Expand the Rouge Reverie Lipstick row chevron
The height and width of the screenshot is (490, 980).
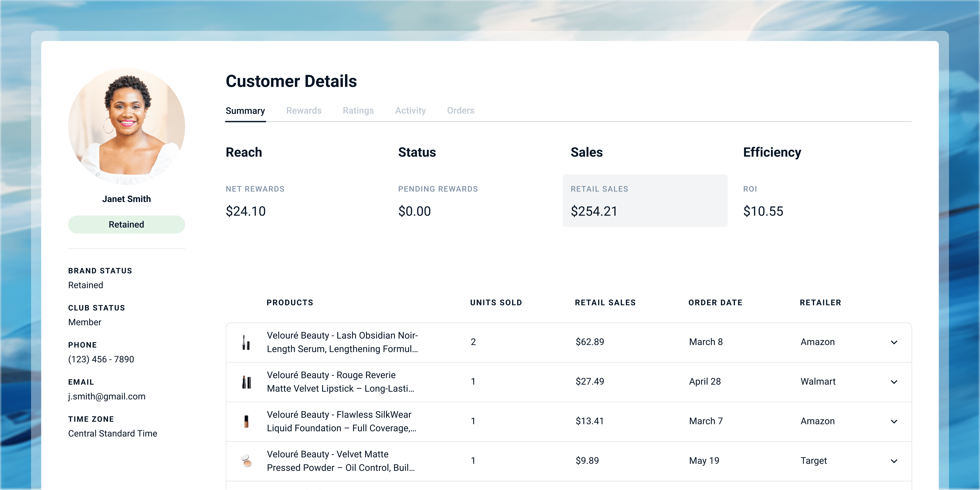pyautogui.click(x=894, y=382)
